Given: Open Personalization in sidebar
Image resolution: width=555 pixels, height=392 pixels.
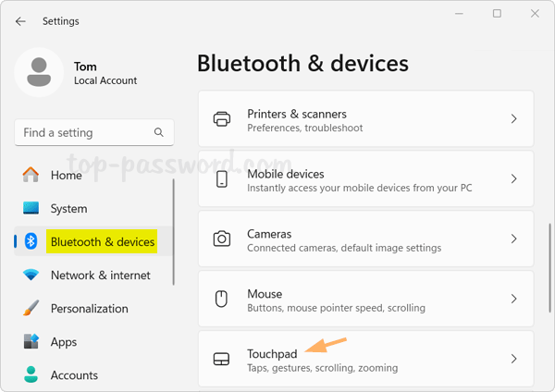Looking at the screenshot, I should coord(89,308).
